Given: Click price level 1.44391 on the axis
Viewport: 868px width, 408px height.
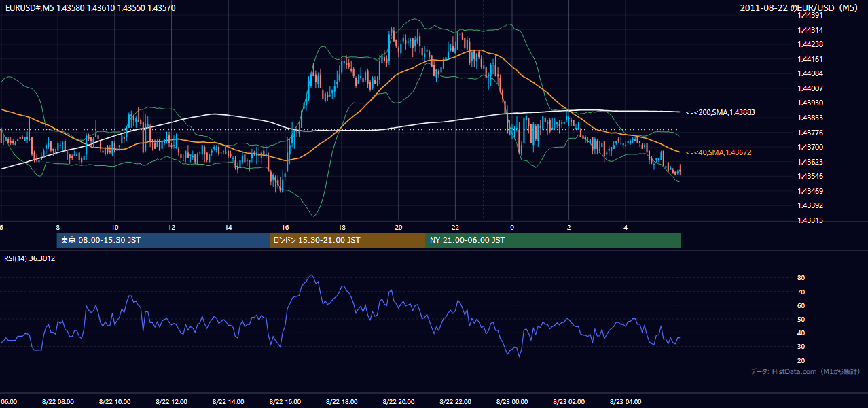Looking at the screenshot, I should [x=810, y=15].
